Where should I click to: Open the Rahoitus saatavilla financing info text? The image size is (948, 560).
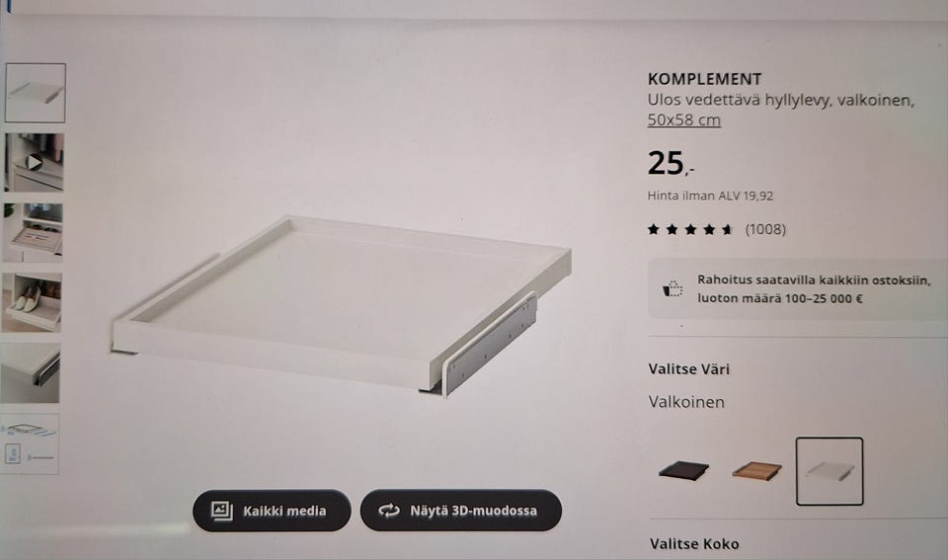point(814,289)
